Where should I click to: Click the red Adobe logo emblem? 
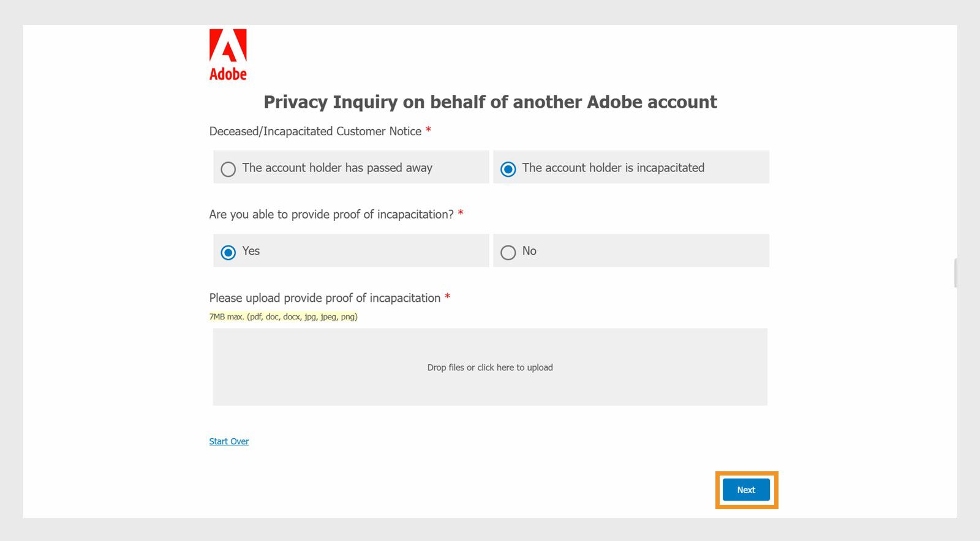228,45
